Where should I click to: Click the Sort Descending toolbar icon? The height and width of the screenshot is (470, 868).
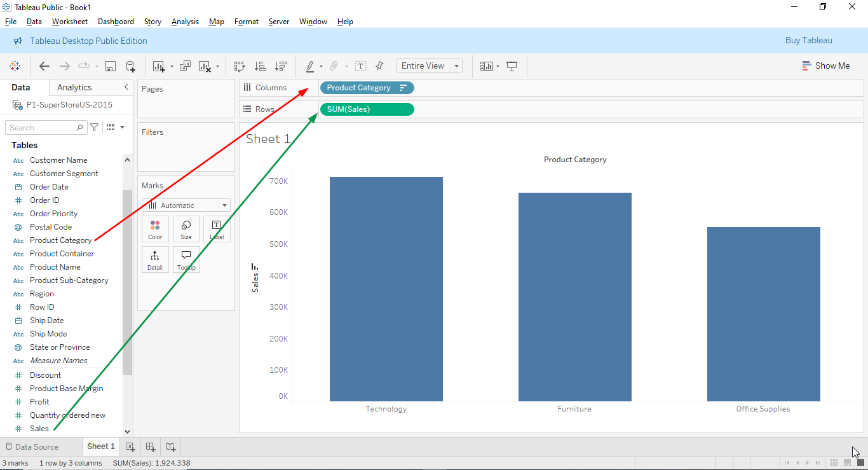click(280, 66)
